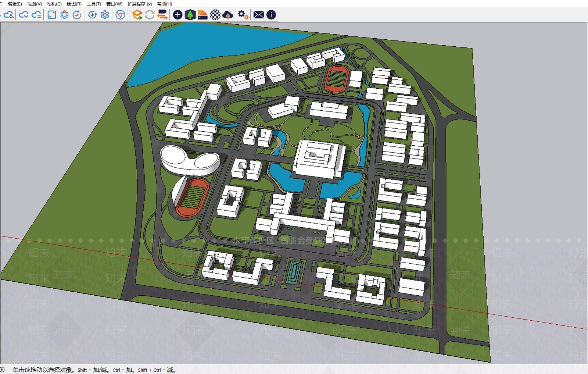
Task: Open the 工具(T) menu
Action: pos(94,4)
